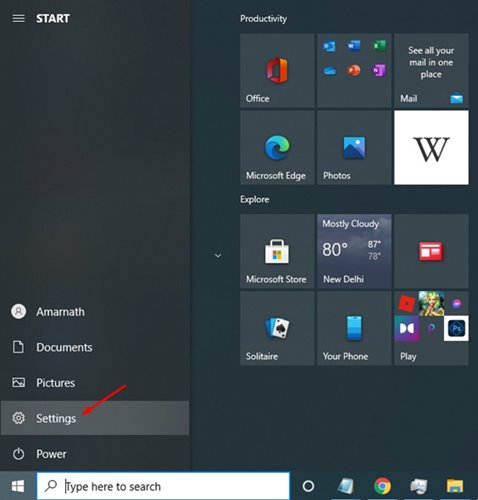Open the Photos app tile
The height and width of the screenshot is (500, 478).
(x=354, y=148)
